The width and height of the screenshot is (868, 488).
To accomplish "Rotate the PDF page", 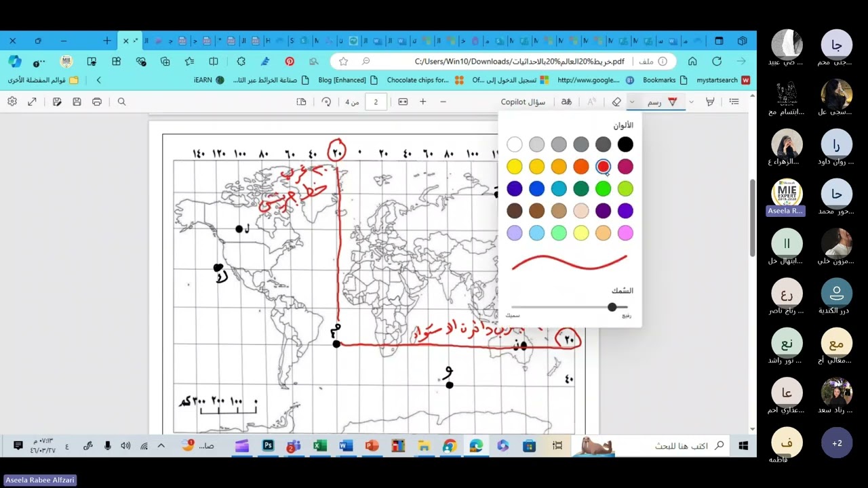I will (326, 102).
